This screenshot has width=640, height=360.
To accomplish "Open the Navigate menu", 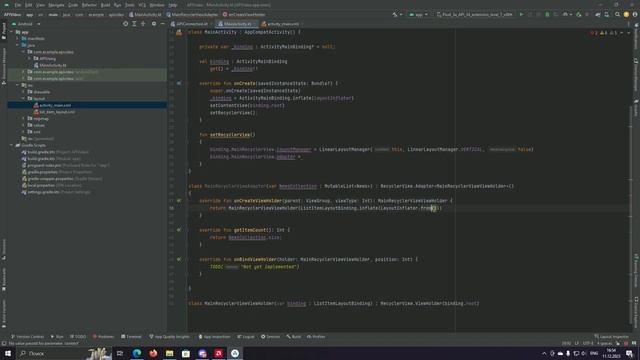I will click(x=56, y=5).
